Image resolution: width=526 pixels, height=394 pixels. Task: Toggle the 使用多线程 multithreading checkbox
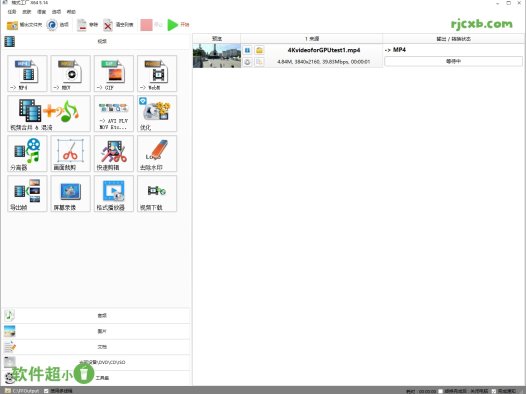[x=46, y=391]
